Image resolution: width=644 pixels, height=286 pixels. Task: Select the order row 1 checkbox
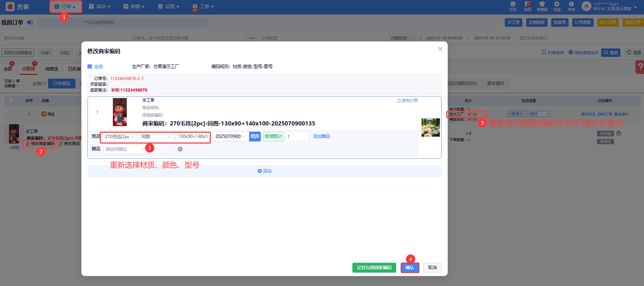pyautogui.click(x=11, y=114)
